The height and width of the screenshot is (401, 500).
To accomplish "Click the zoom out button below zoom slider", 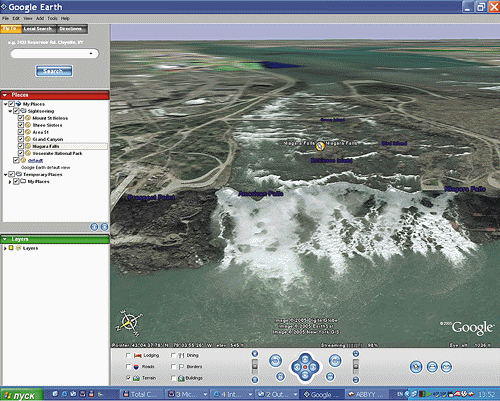I will (255, 379).
